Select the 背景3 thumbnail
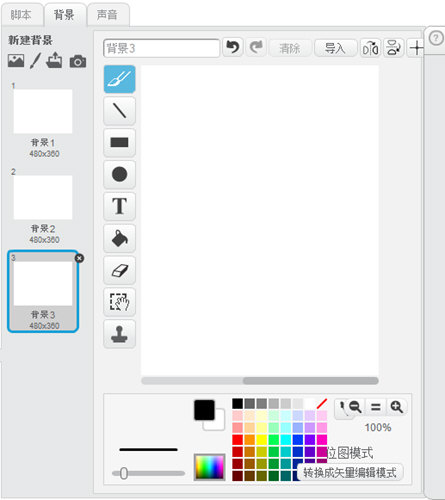445x500 pixels. tap(43, 291)
